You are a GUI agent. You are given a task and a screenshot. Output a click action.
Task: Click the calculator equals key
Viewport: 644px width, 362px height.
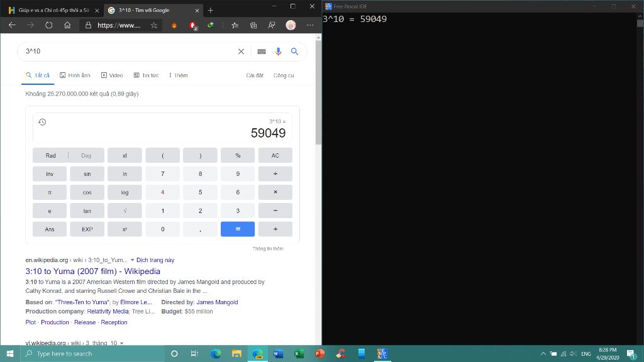coord(238,229)
